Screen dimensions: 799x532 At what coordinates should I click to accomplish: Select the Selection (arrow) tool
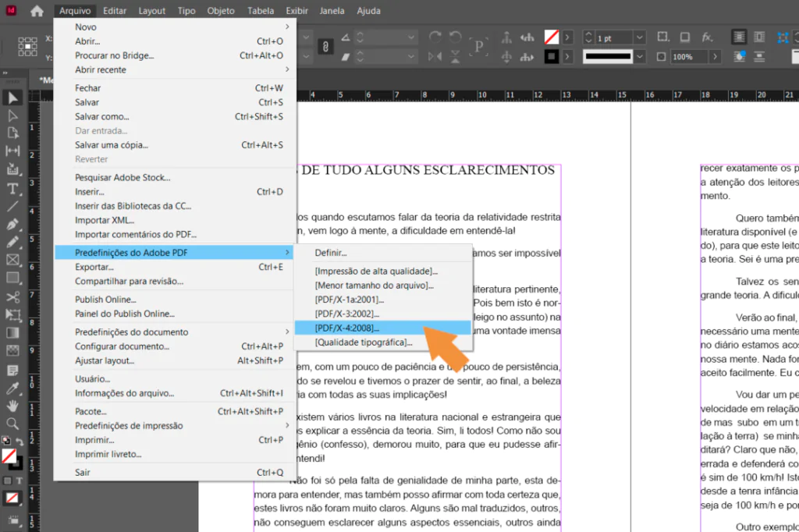tap(12, 98)
